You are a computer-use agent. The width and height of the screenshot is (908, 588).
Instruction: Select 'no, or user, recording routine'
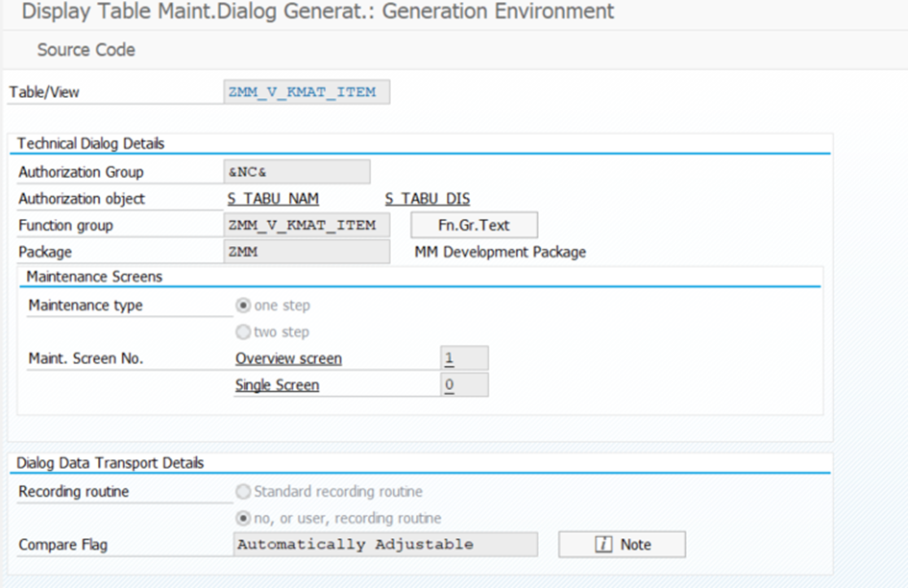tap(244, 519)
